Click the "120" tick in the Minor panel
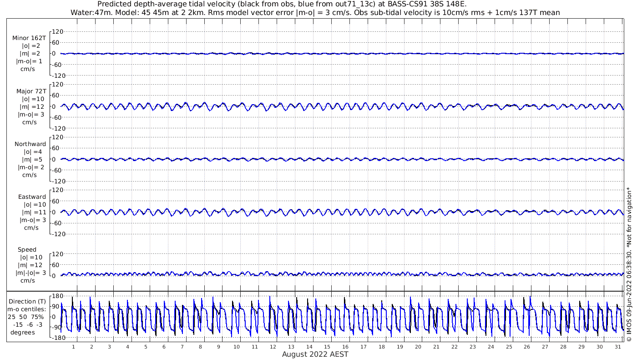The image size is (637, 364). point(57,31)
